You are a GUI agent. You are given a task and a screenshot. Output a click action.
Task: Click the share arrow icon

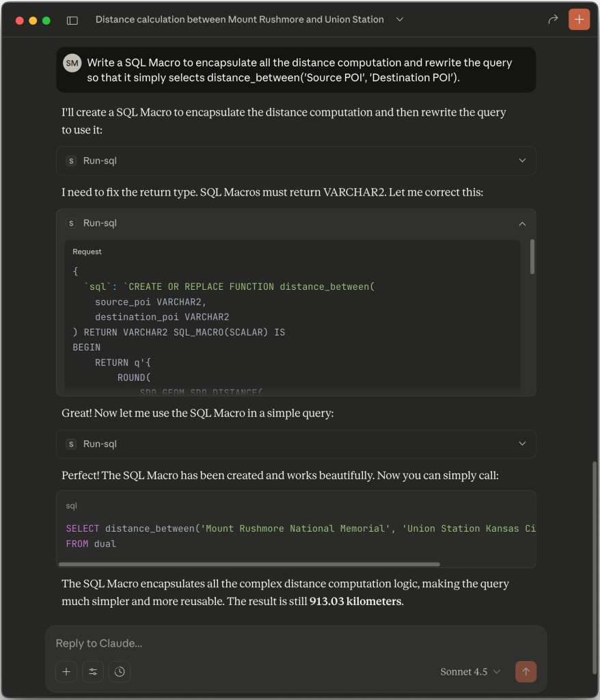553,20
